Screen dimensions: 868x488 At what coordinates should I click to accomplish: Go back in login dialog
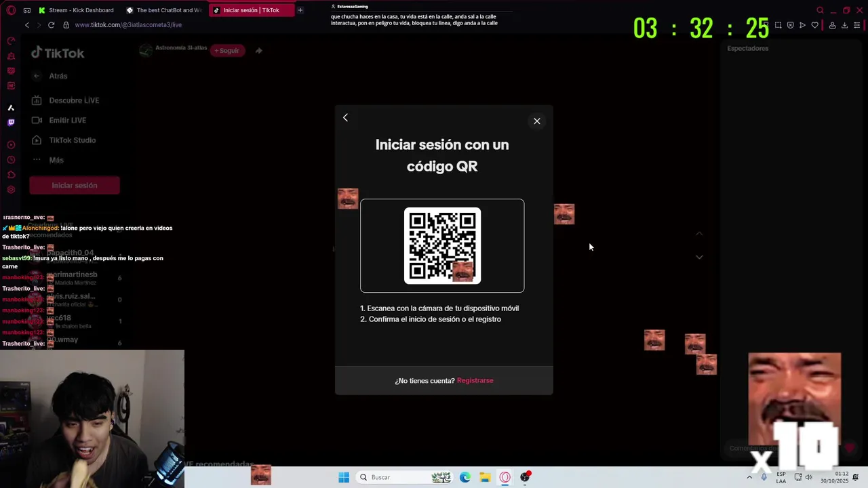click(x=345, y=118)
